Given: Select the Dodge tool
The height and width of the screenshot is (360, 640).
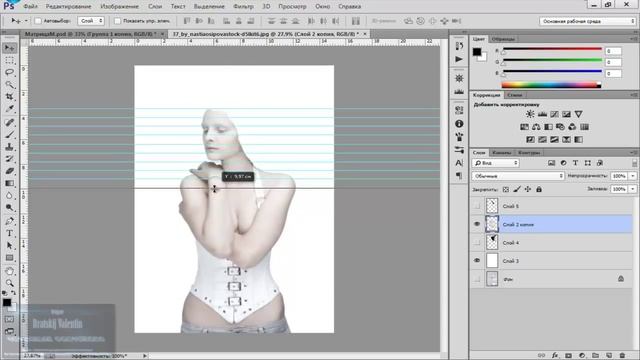Looking at the screenshot, I should click(9, 208).
